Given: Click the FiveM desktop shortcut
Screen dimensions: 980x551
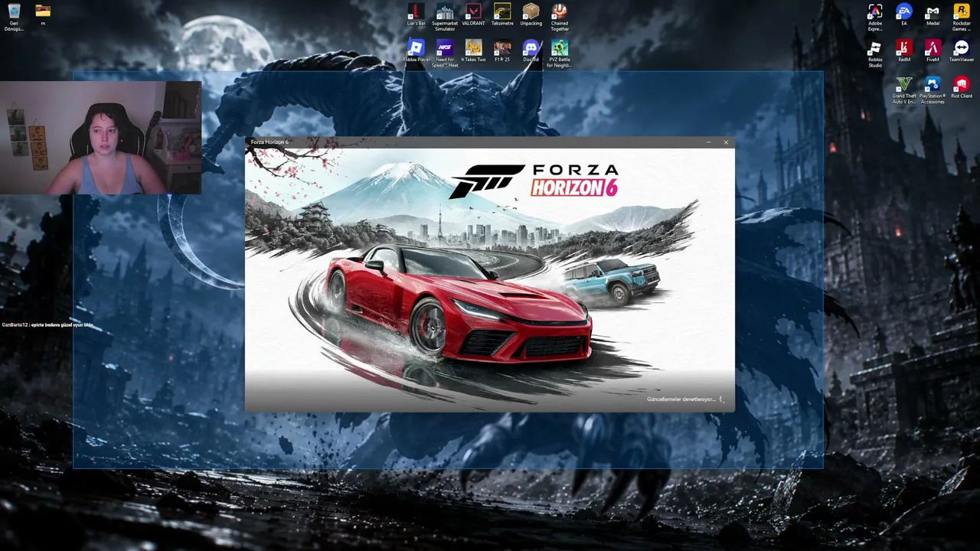Looking at the screenshot, I should click(933, 51).
